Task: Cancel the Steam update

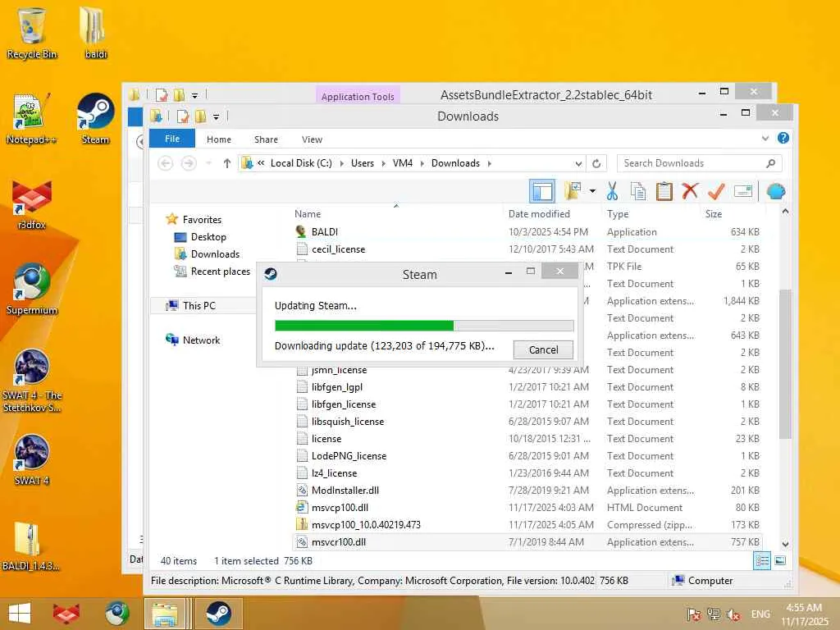Action: 543,349
